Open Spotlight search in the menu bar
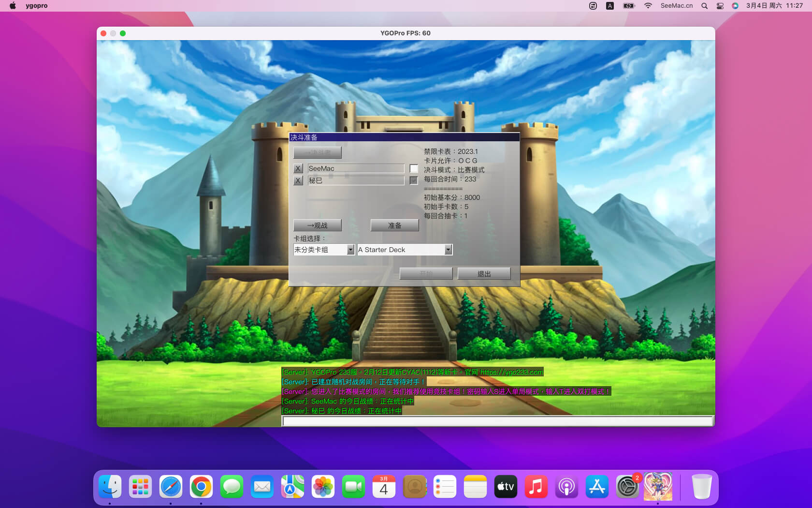This screenshot has height=508, width=812. point(705,6)
